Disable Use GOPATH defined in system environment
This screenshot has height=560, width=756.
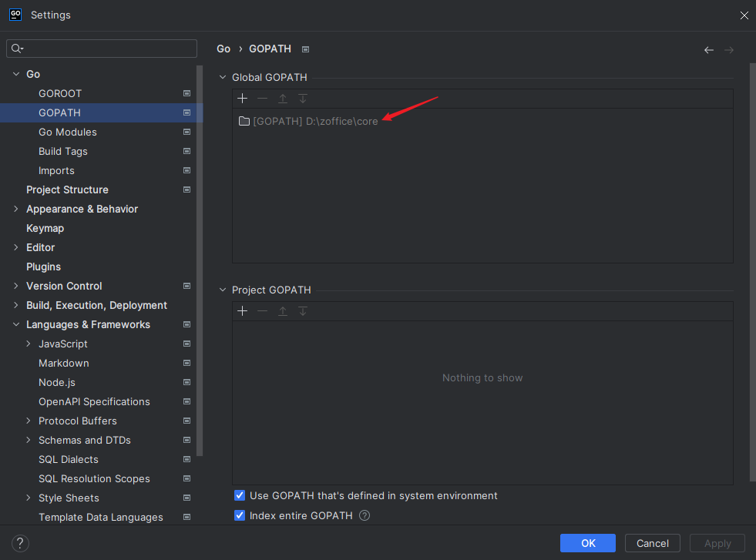(240, 495)
